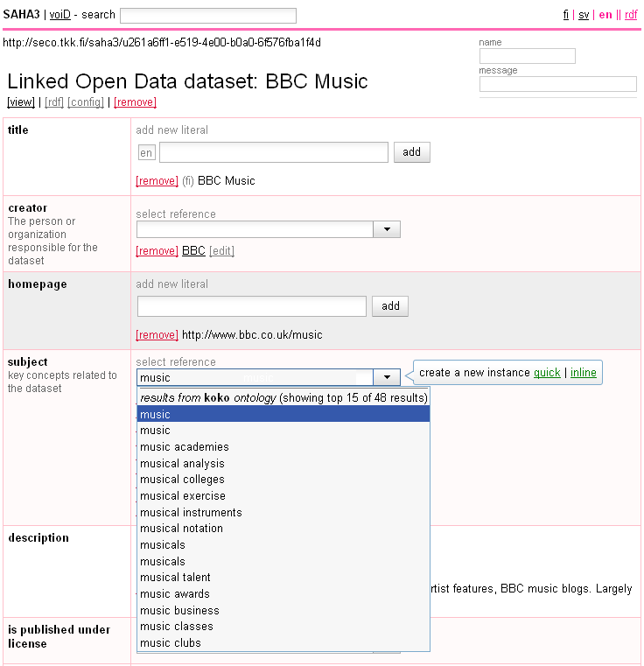The width and height of the screenshot is (644, 666).
Task: Open the voiD link in header
Action: pos(59,15)
